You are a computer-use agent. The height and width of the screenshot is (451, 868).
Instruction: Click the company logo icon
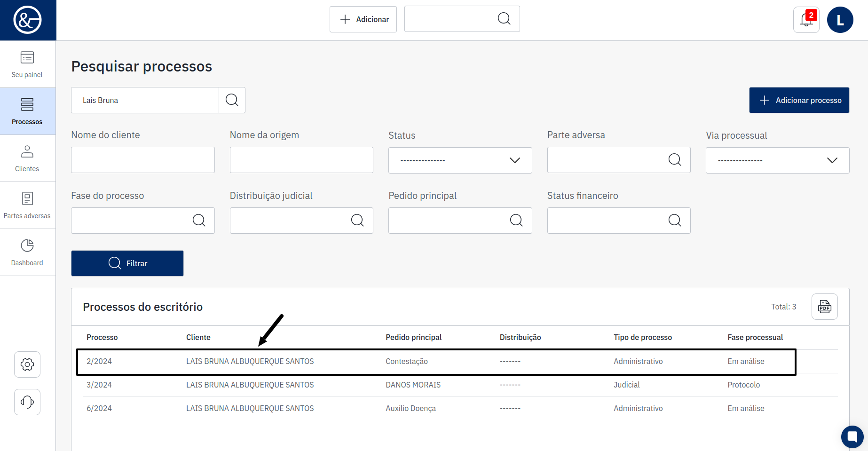tap(28, 20)
